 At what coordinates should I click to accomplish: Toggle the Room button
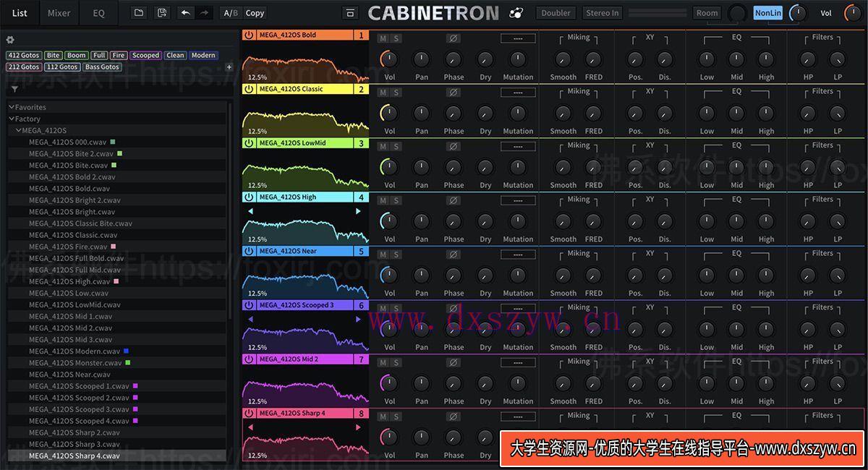[x=707, y=13]
